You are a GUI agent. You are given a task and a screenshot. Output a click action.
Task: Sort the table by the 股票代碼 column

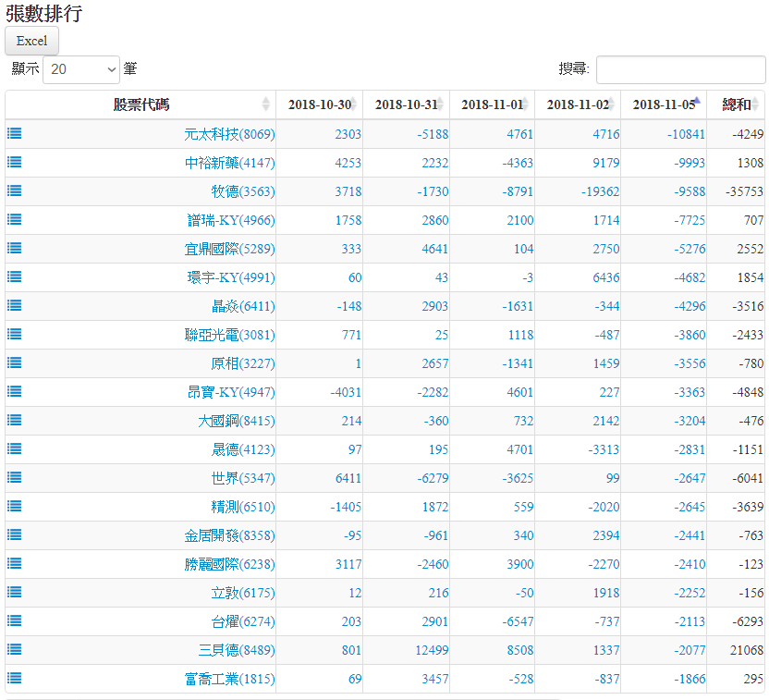pyautogui.click(x=140, y=104)
